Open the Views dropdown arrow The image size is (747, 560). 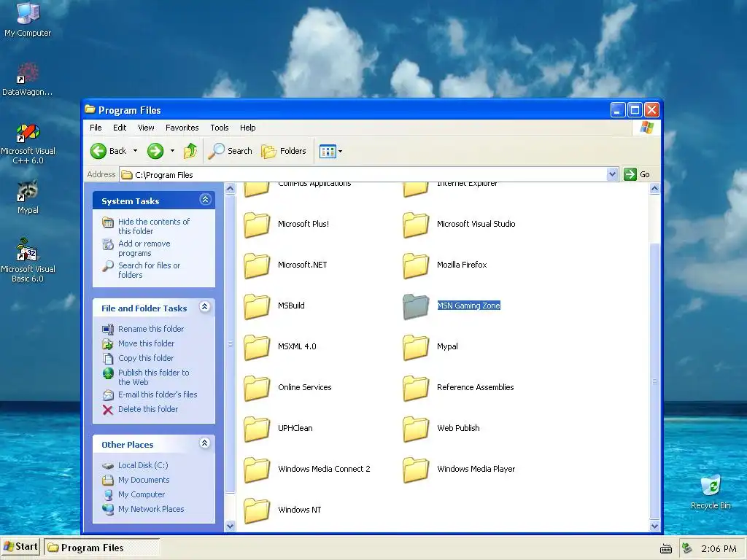click(340, 152)
